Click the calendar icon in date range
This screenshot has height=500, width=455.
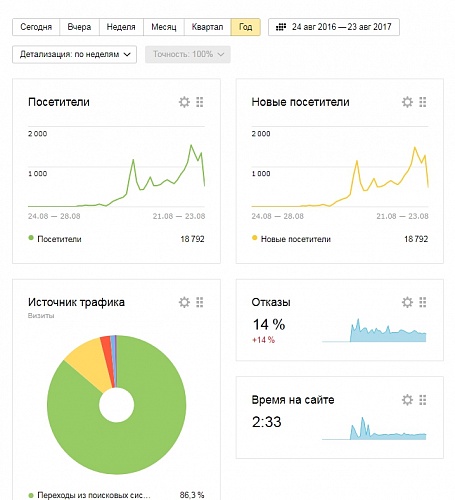pyautogui.click(x=281, y=27)
